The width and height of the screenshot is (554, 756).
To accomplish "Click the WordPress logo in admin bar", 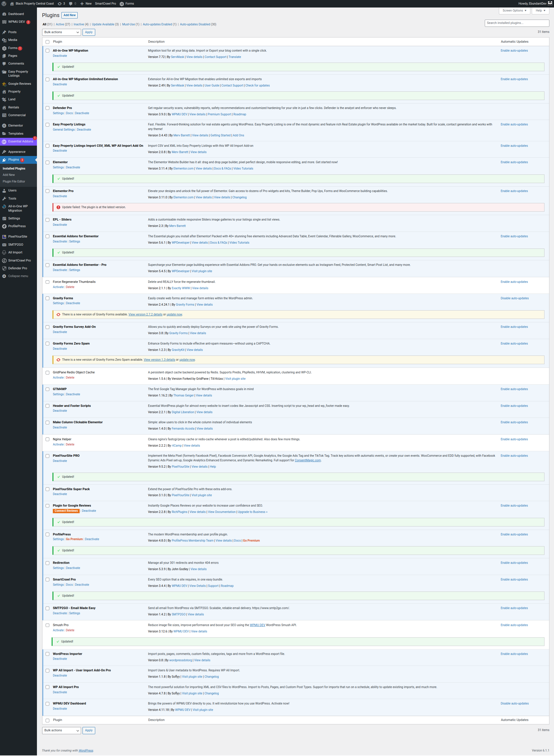I will [4, 4].
